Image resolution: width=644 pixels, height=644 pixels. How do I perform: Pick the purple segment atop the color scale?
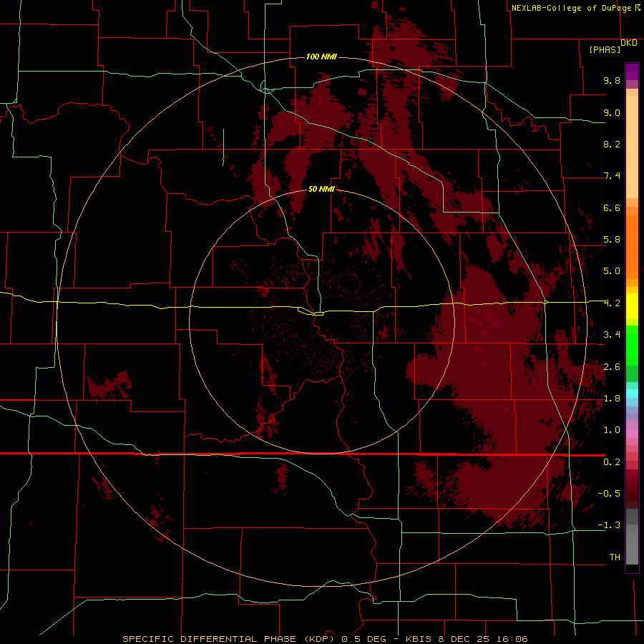(x=632, y=72)
